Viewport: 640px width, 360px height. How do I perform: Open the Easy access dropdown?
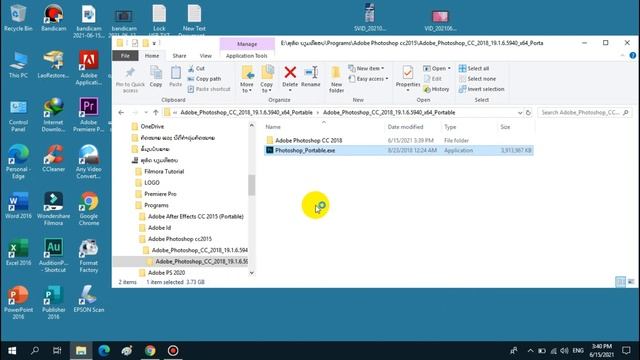368,79
